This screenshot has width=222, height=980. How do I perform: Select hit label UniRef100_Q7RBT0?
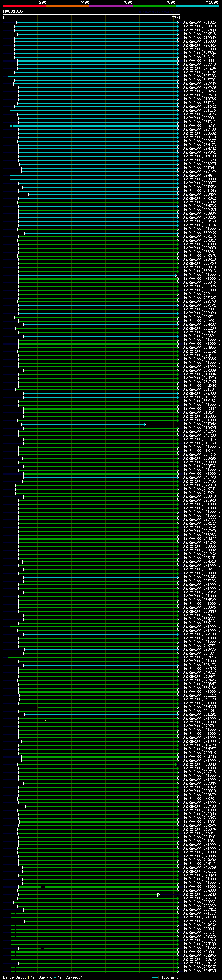(x=199, y=485)
